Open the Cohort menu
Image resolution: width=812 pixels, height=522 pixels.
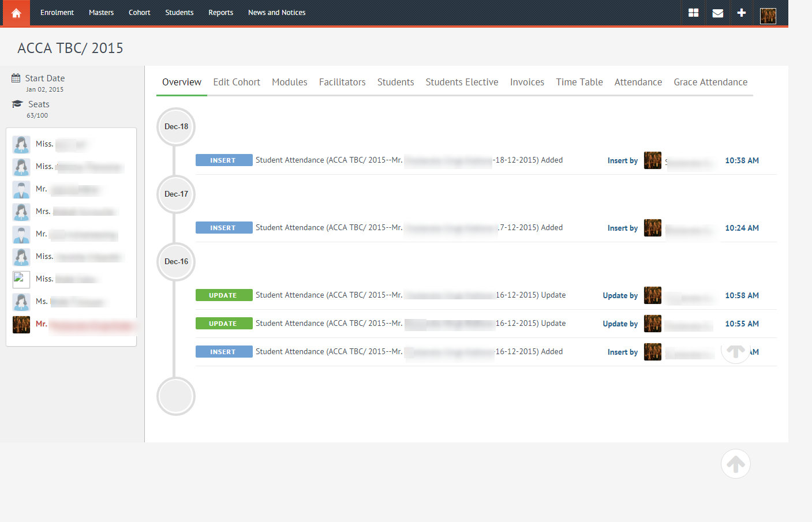140,13
